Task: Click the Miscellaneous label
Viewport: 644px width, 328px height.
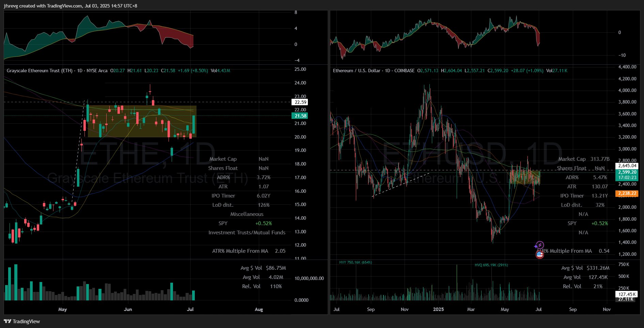Action: click(247, 214)
